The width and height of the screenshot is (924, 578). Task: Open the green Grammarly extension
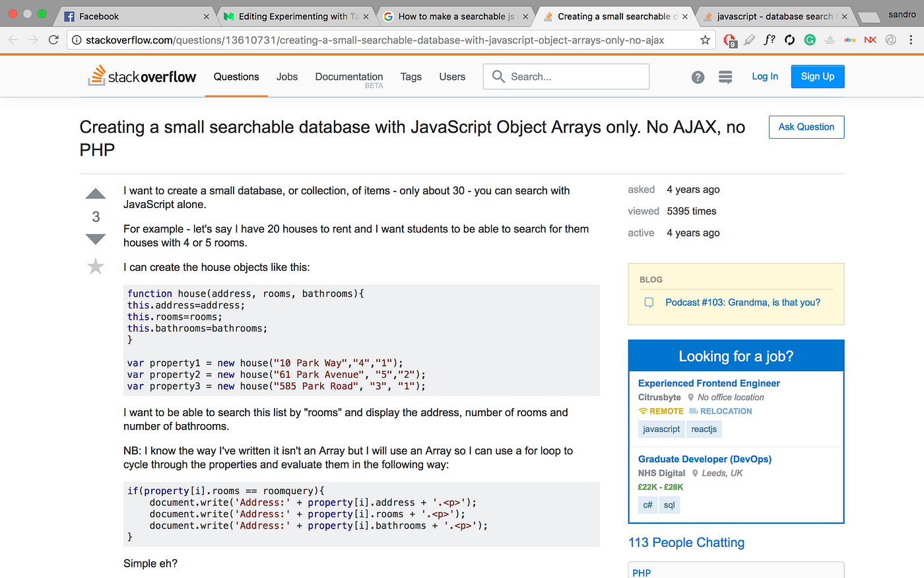[810, 40]
